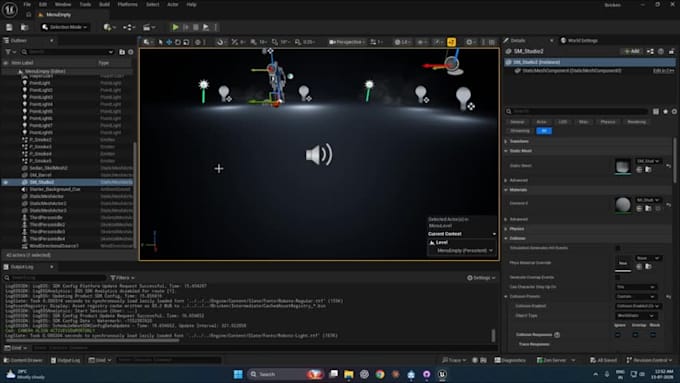Click the Static Mesh asset thumbnail

tap(623, 166)
